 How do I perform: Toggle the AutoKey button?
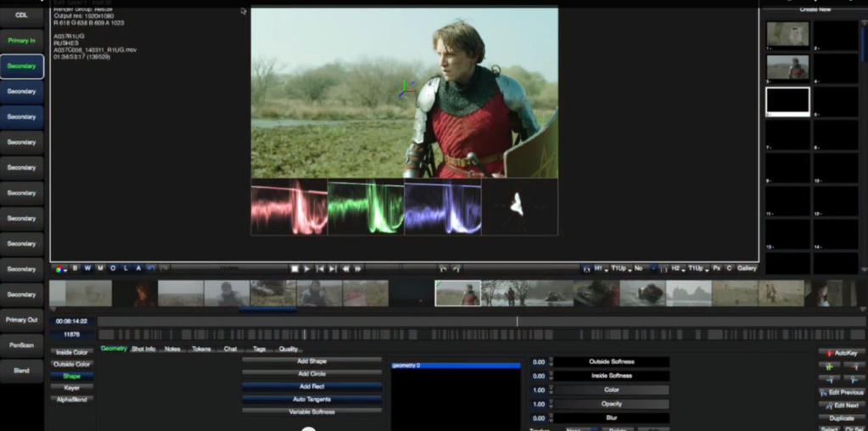[x=842, y=352]
